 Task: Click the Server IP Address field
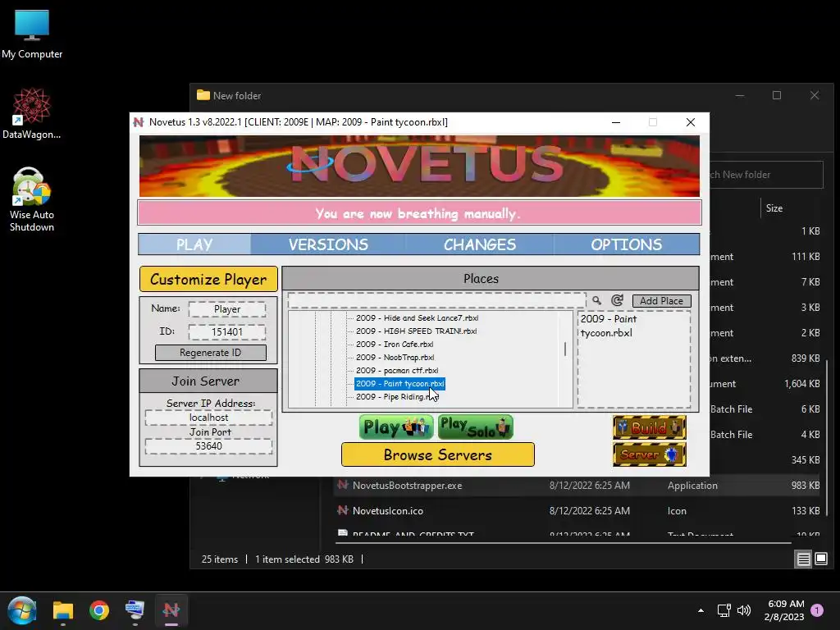(x=208, y=418)
